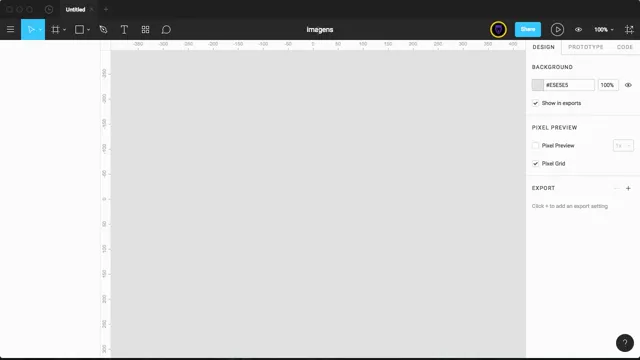
Task: Open the Components grid icon
Action: coord(145,29)
